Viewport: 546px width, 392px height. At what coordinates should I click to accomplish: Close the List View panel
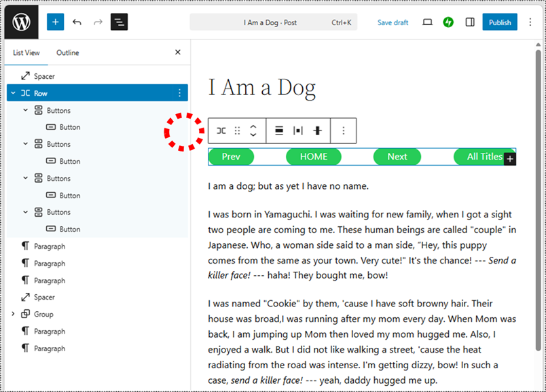coord(178,52)
